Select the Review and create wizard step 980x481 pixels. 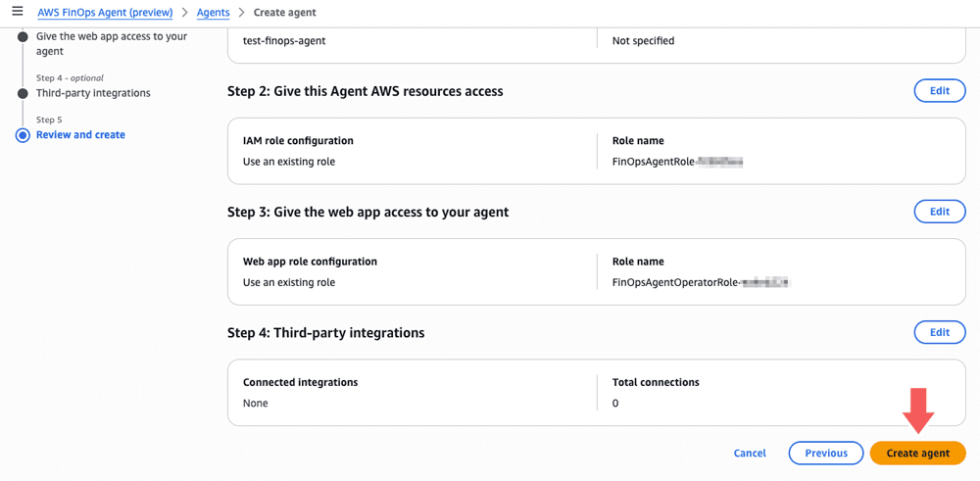point(80,135)
